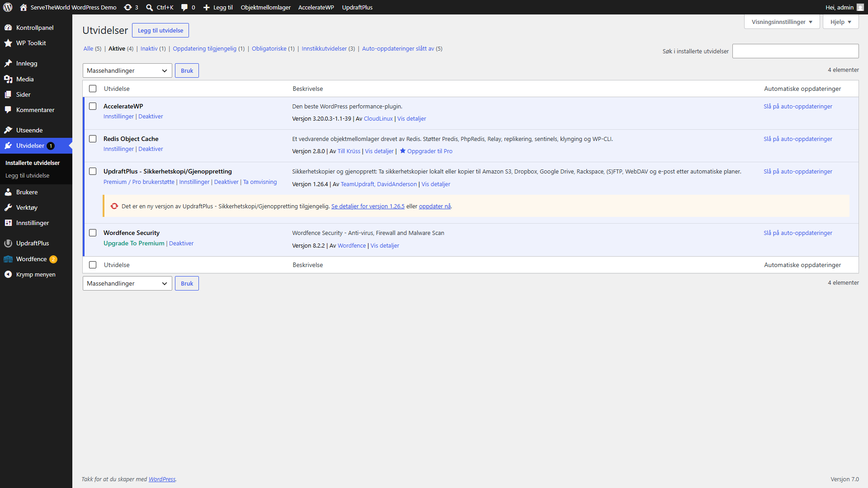Click the red update-available refresh icon
This screenshot has height=488, width=868.
click(114, 206)
